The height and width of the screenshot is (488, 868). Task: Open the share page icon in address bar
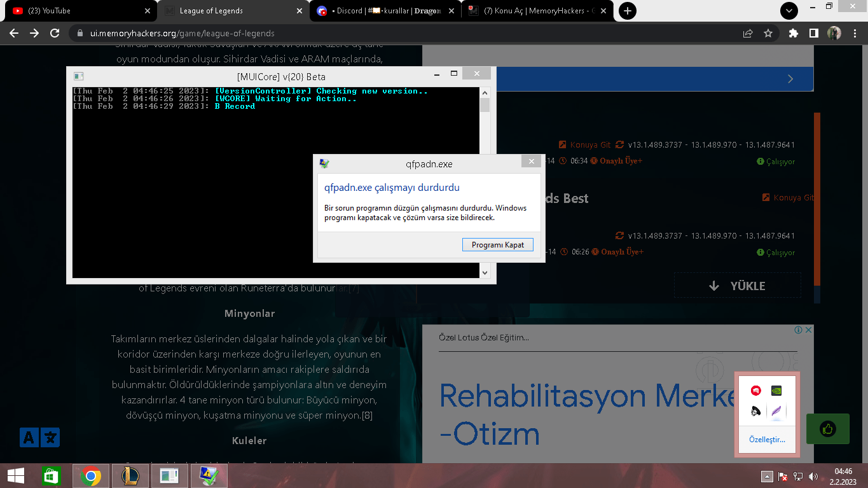click(748, 33)
